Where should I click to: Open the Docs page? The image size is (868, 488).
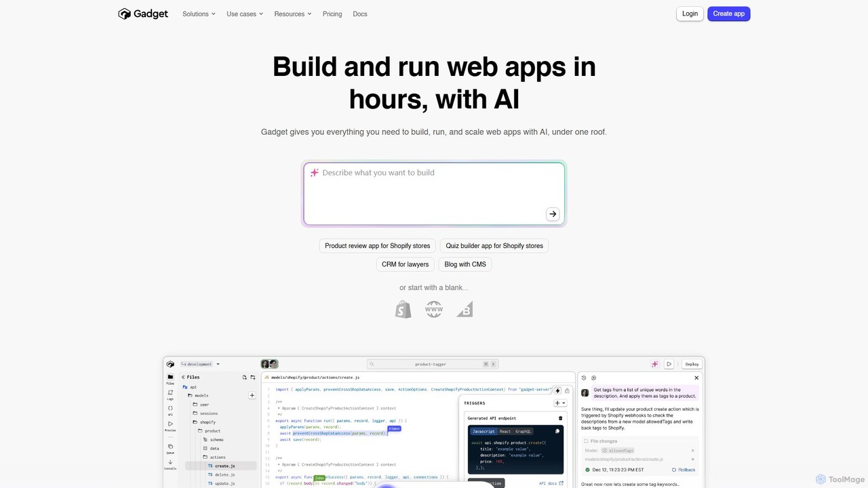point(360,14)
